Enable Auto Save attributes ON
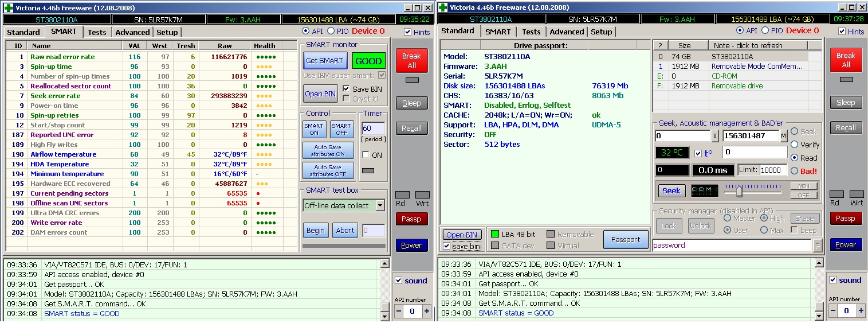The width and height of the screenshot is (868, 323). pyautogui.click(x=328, y=150)
